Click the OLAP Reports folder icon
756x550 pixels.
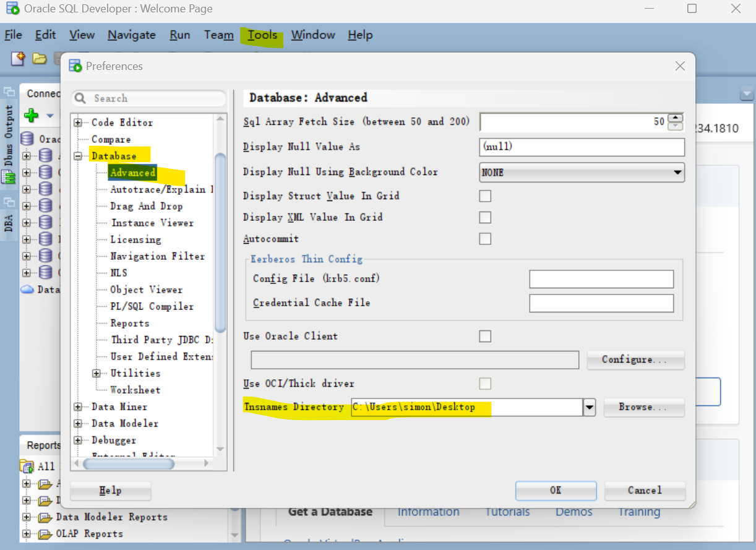45,534
